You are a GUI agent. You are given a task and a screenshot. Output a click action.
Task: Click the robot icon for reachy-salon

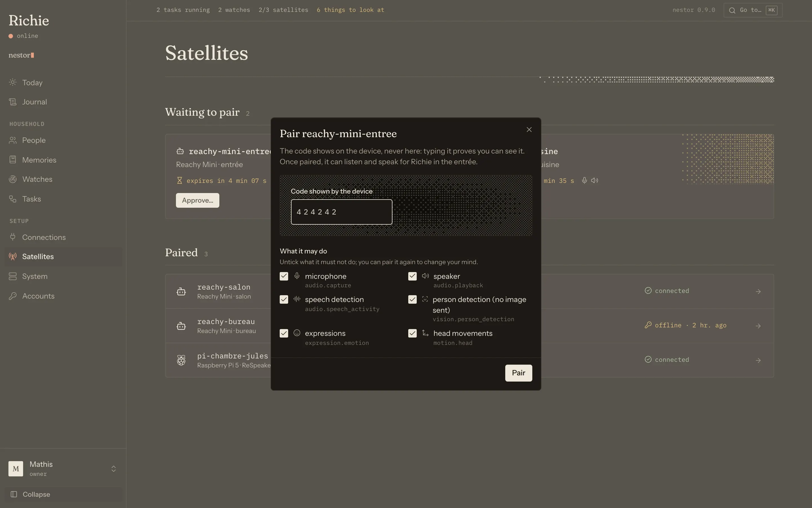pos(181,292)
